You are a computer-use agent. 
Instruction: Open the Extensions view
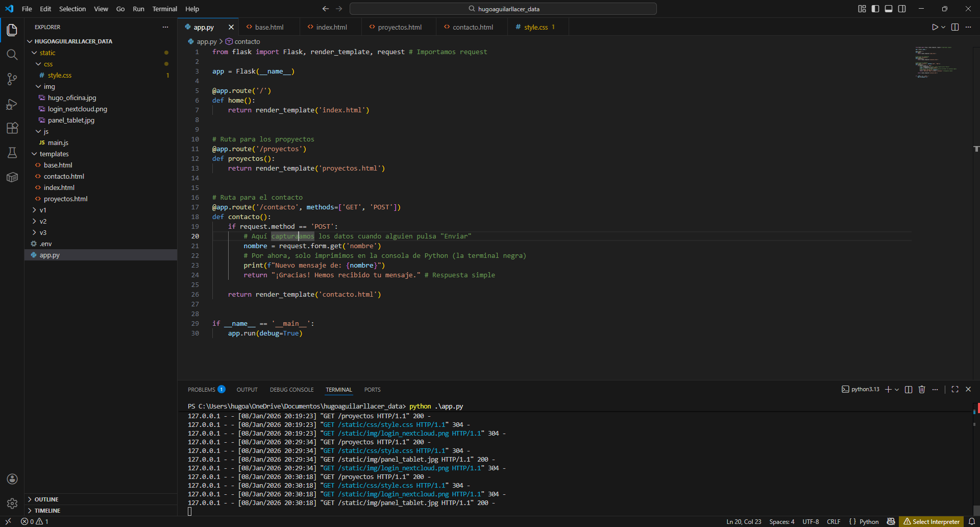(12, 128)
